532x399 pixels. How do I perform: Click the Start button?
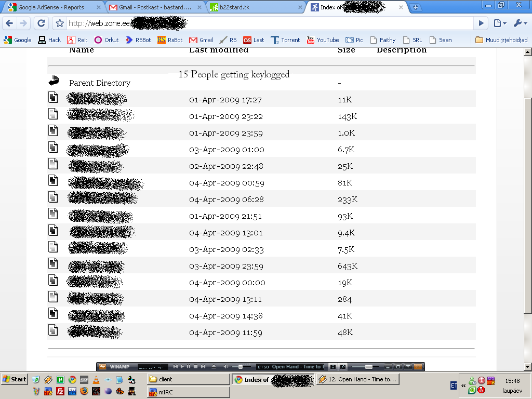(x=14, y=379)
